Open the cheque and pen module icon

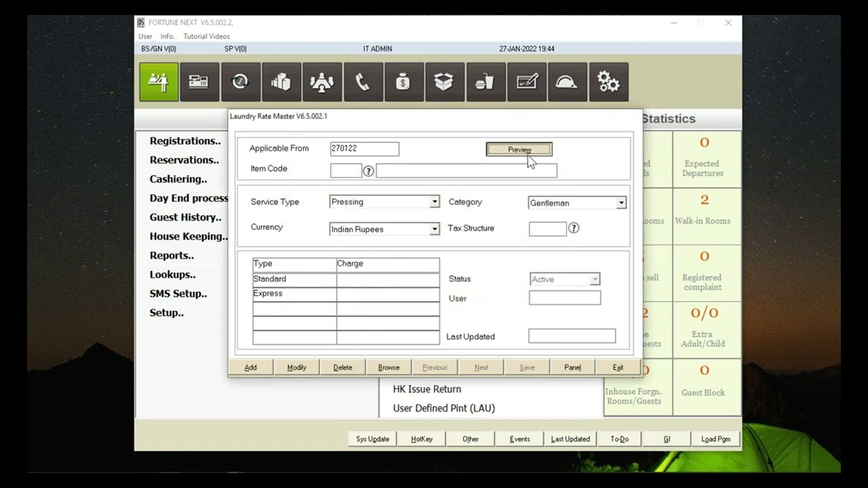[527, 82]
